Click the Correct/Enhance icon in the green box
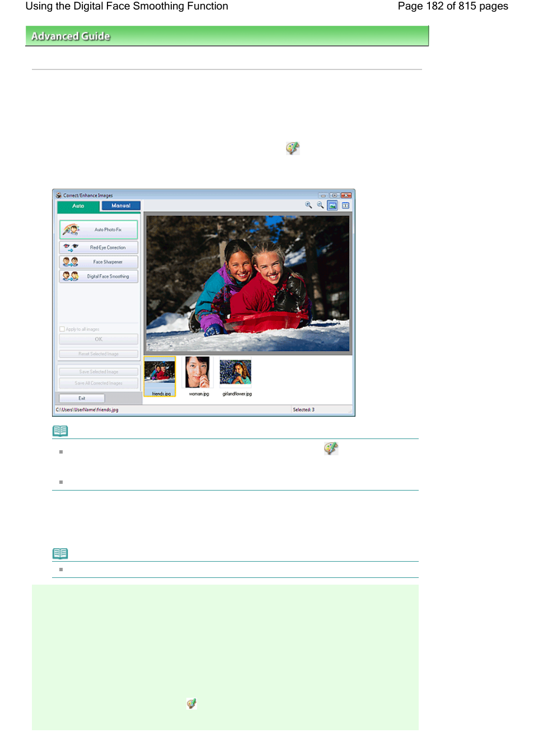 (x=191, y=703)
